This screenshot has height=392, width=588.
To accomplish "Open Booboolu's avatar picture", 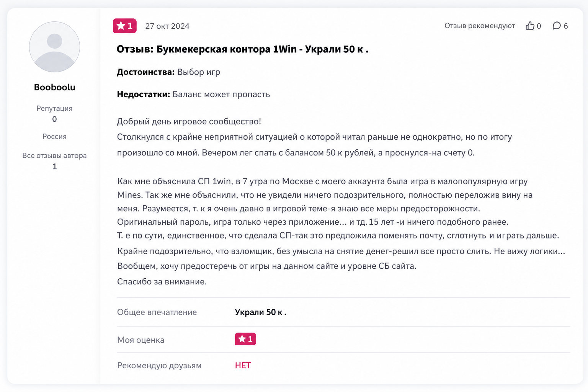I will coord(54,47).
